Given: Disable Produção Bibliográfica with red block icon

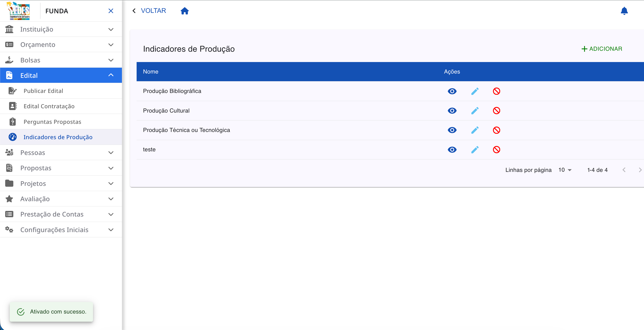Looking at the screenshot, I should click(497, 91).
